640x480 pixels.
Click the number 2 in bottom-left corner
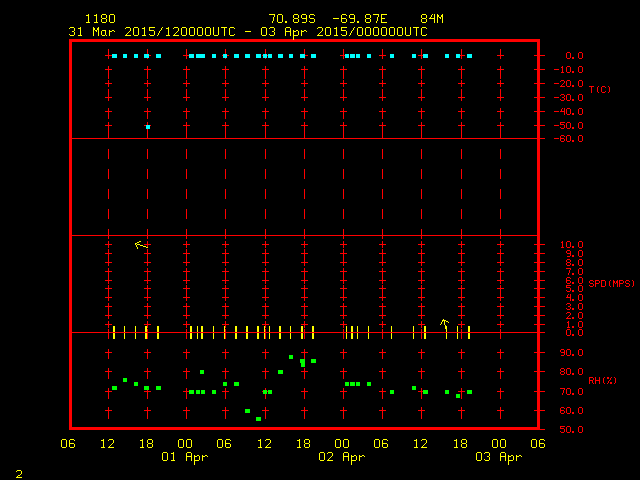click(x=18, y=471)
